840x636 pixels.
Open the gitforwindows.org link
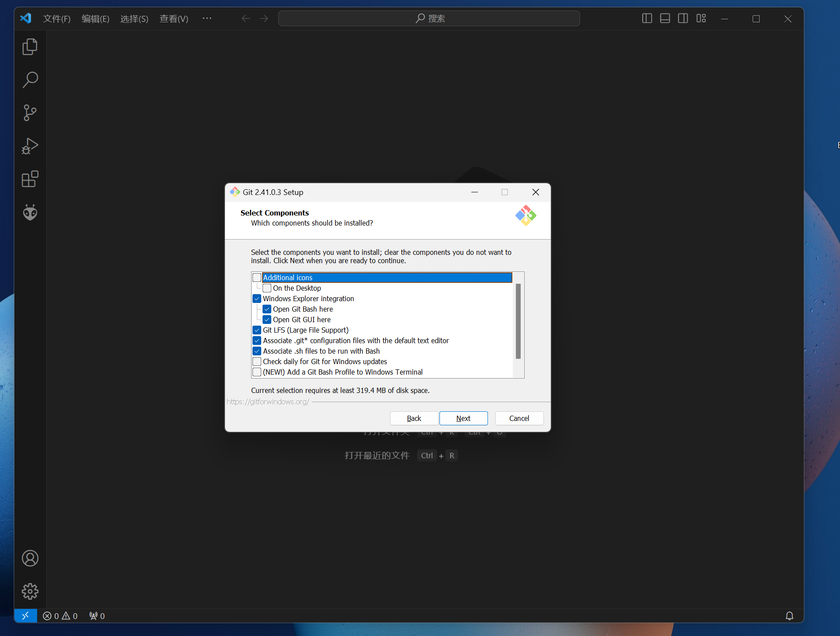[x=268, y=402]
